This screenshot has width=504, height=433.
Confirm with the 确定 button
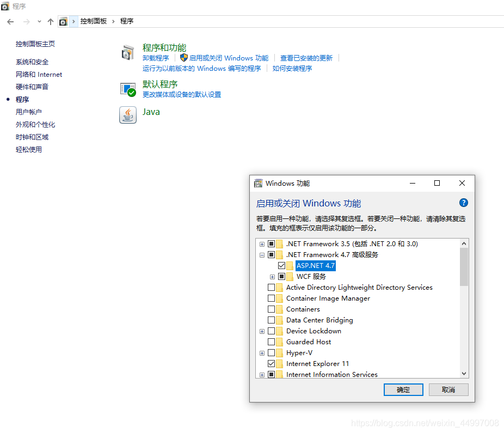(x=403, y=390)
